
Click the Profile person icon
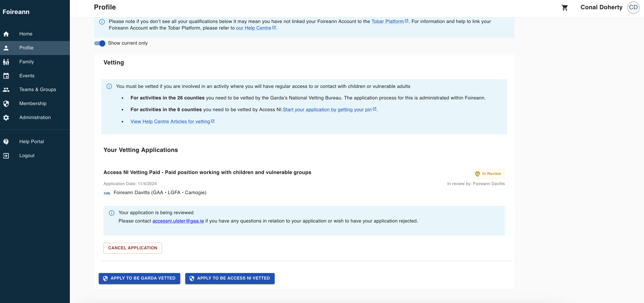6,48
